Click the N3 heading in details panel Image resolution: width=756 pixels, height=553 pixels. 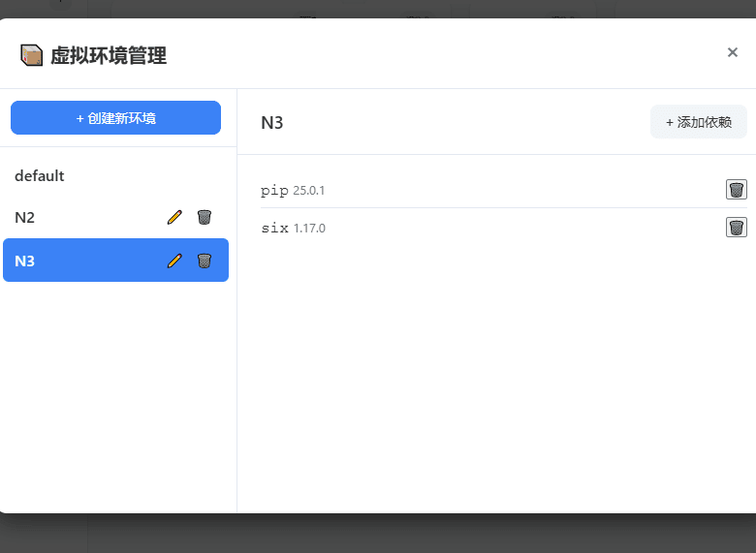272,123
